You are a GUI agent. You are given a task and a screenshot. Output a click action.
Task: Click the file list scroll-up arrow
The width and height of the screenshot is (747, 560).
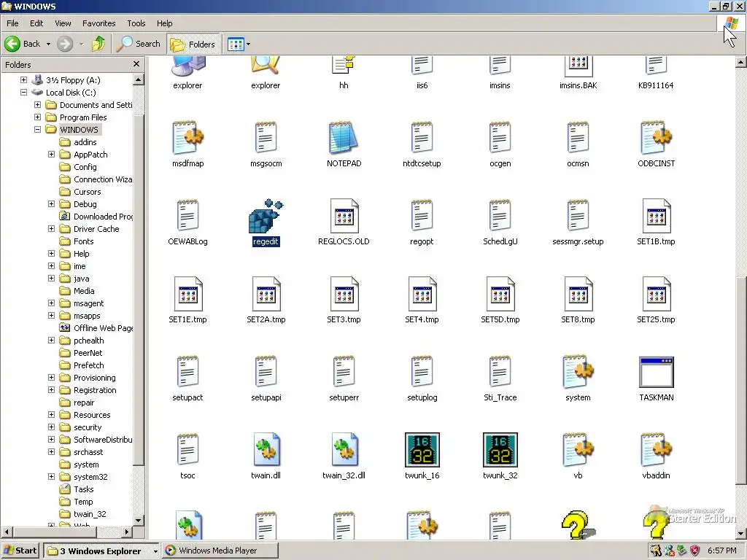click(x=741, y=62)
